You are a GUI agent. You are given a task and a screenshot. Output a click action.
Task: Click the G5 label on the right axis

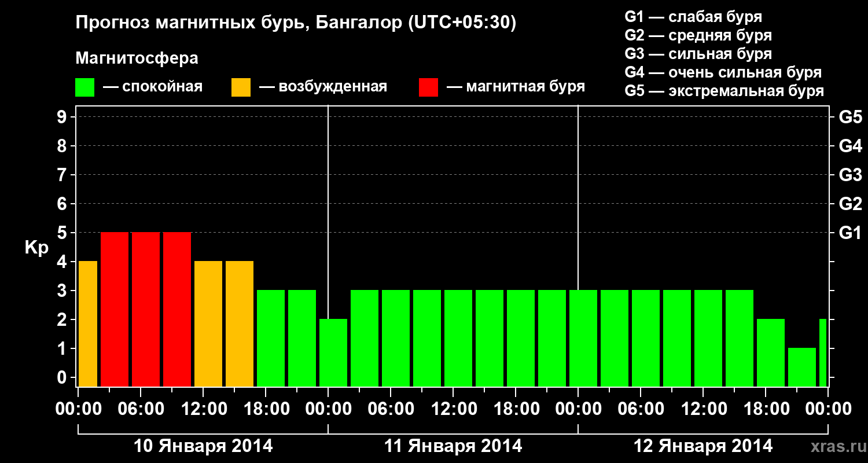pos(850,117)
